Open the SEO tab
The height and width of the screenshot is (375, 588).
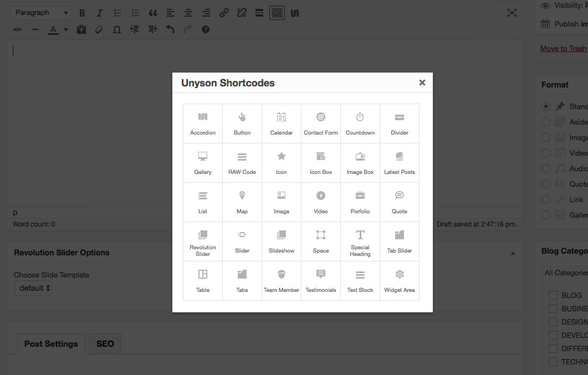[105, 344]
